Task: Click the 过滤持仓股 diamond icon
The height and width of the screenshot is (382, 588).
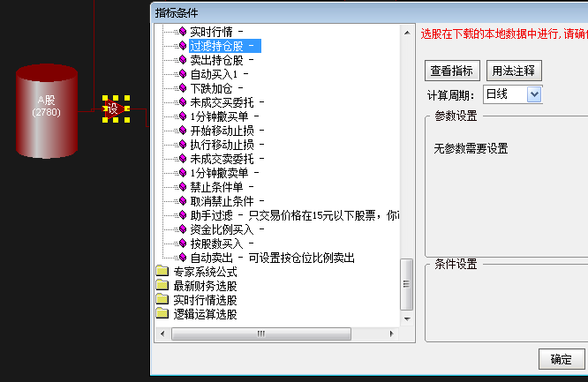Action: 183,46
